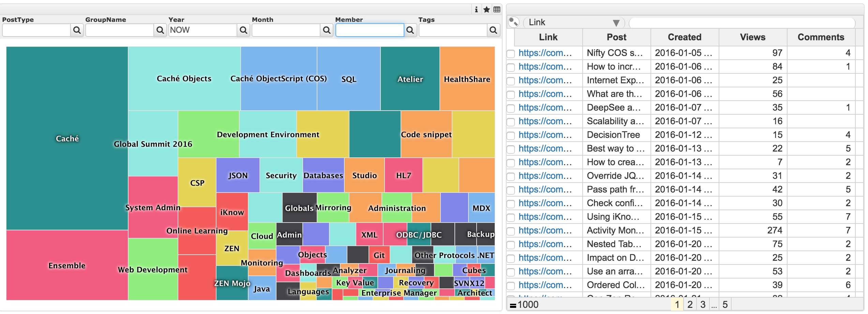Check the Activity Mon... row checkbox
868x314 pixels.
(x=511, y=231)
